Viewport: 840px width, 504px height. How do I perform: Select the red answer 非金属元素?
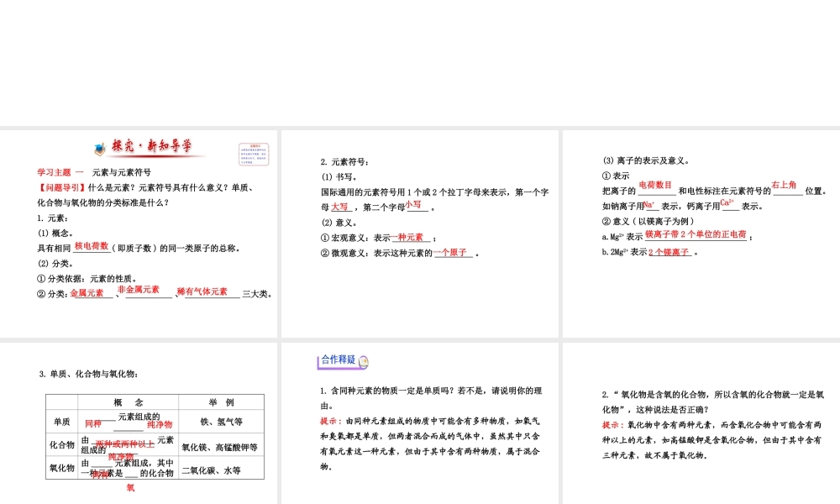coord(139,289)
